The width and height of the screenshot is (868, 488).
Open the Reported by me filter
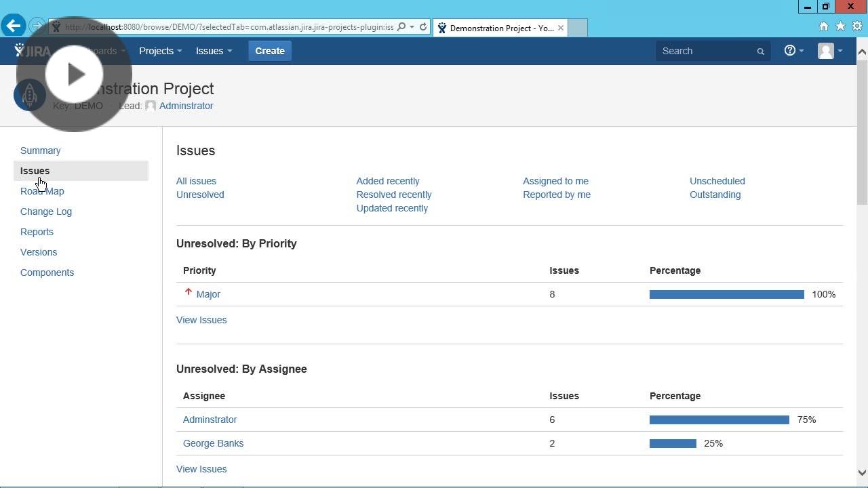click(x=557, y=195)
